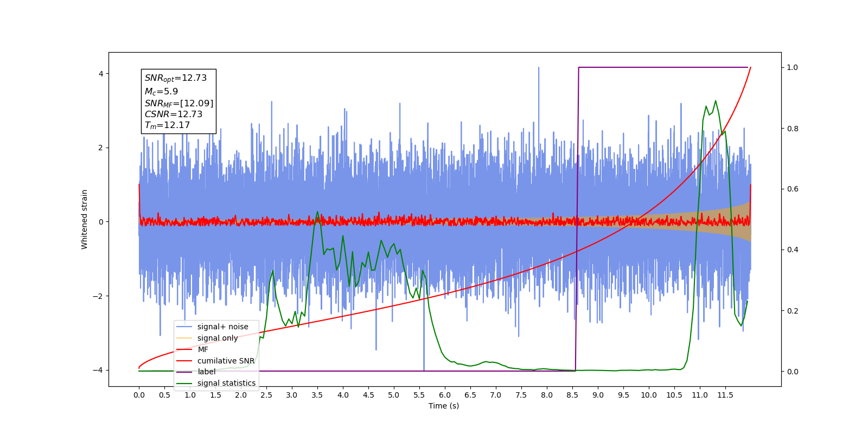
Task: Click x-axis tick label 0.0
Action: pyautogui.click(x=139, y=395)
